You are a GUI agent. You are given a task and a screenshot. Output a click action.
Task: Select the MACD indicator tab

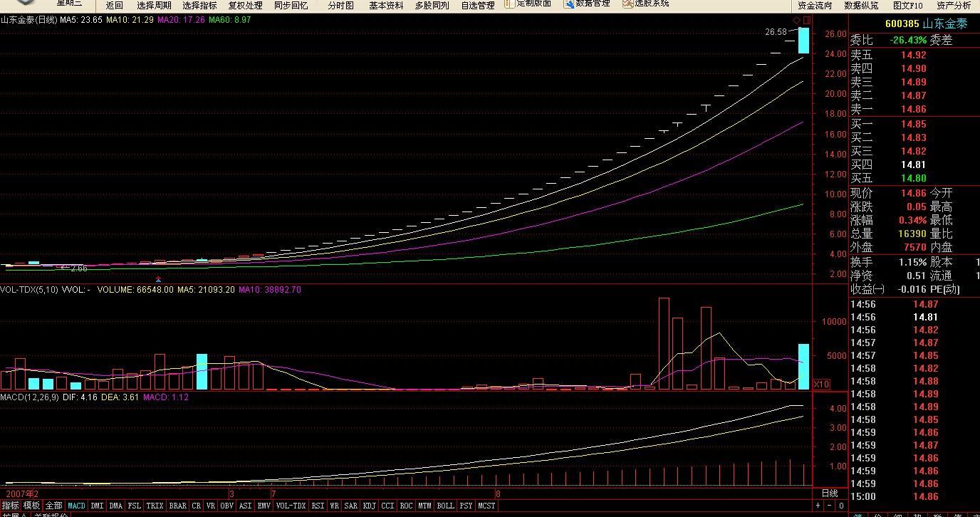pos(76,506)
